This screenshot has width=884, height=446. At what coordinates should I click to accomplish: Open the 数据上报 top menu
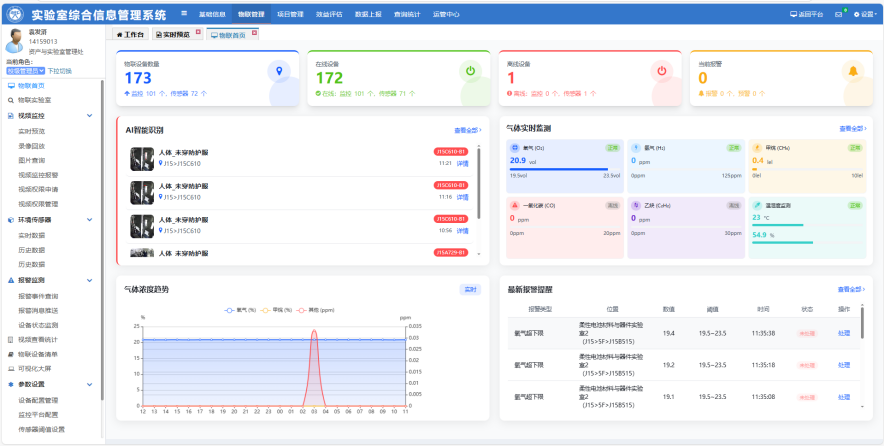click(369, 15)
